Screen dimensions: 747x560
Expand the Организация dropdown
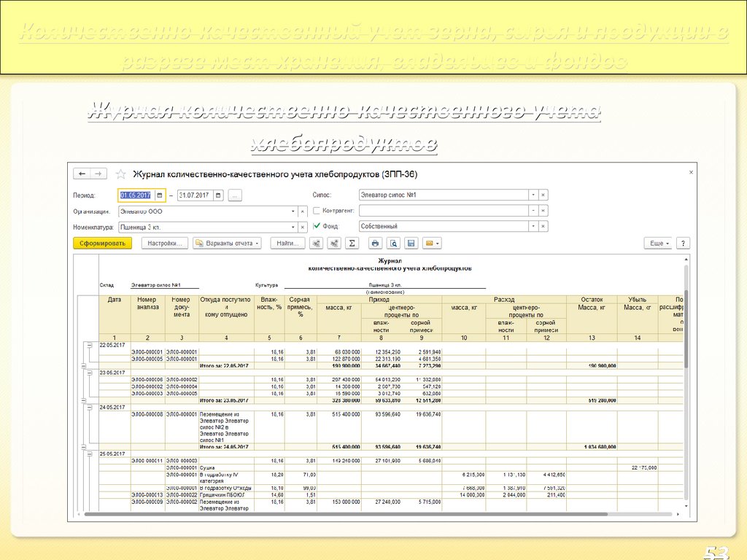pos(294,211)
